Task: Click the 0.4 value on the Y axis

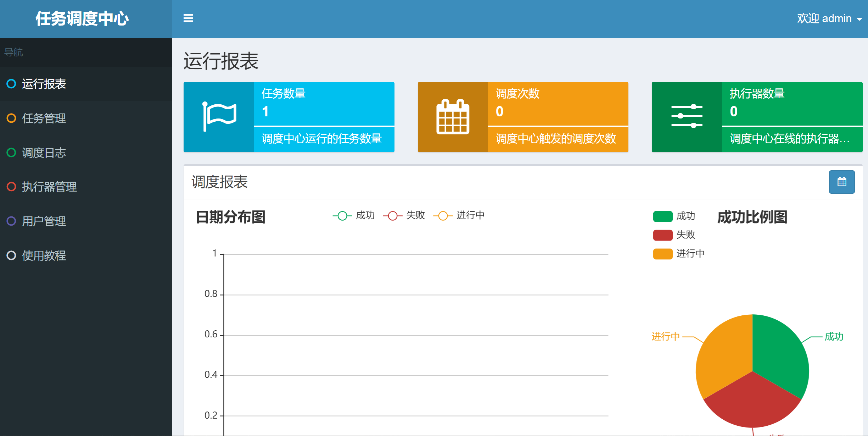Action: coord(211,375)
